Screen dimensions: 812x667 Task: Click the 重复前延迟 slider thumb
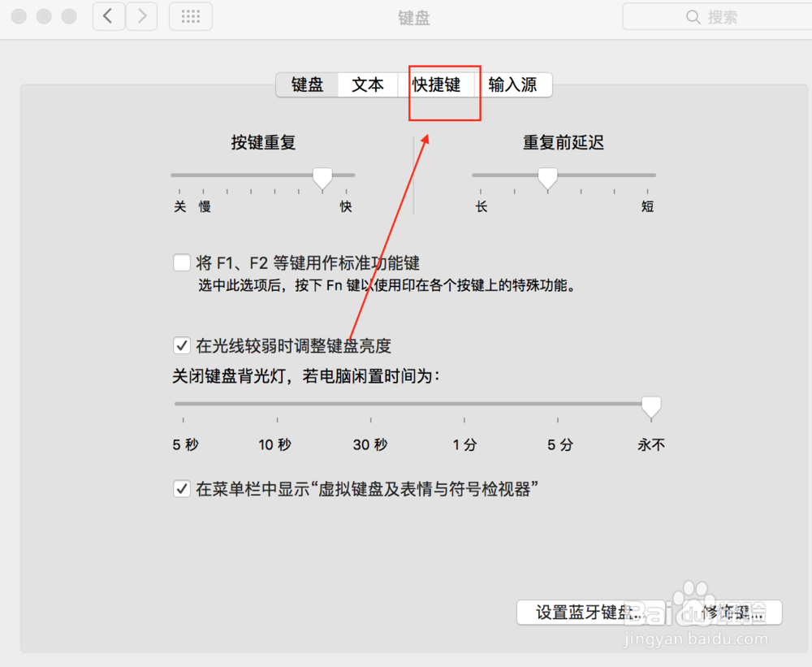tap(547, 178)
